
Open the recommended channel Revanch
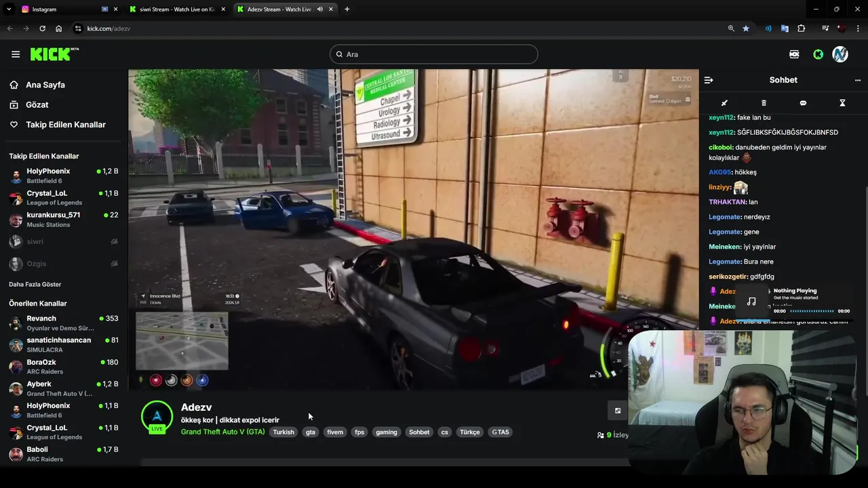coord(64,323)
